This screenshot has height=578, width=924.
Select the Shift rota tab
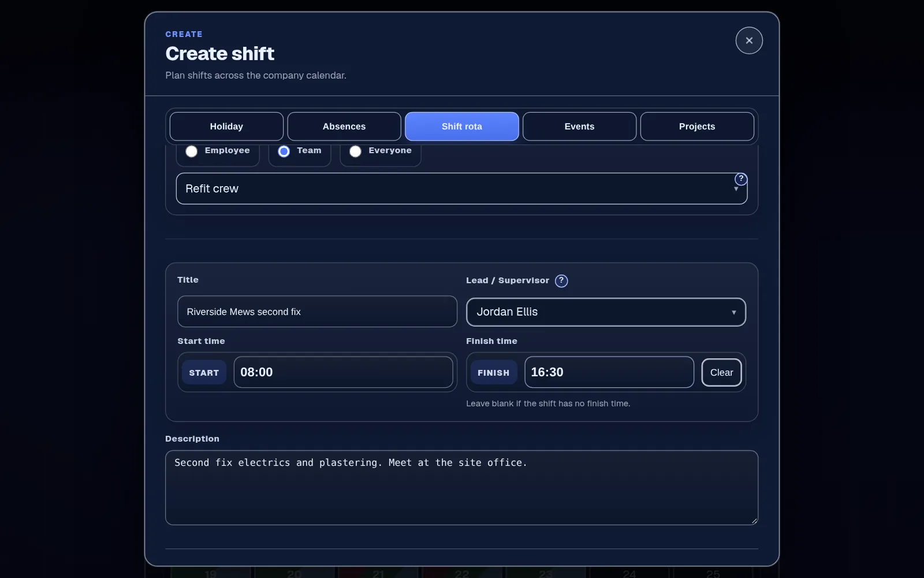coord(462,127)
